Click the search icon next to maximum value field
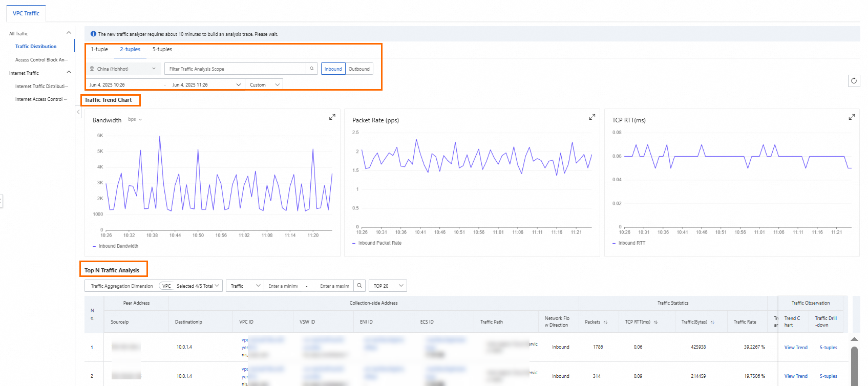Viewport: 868px width, 386px height. tap(359, 286)
